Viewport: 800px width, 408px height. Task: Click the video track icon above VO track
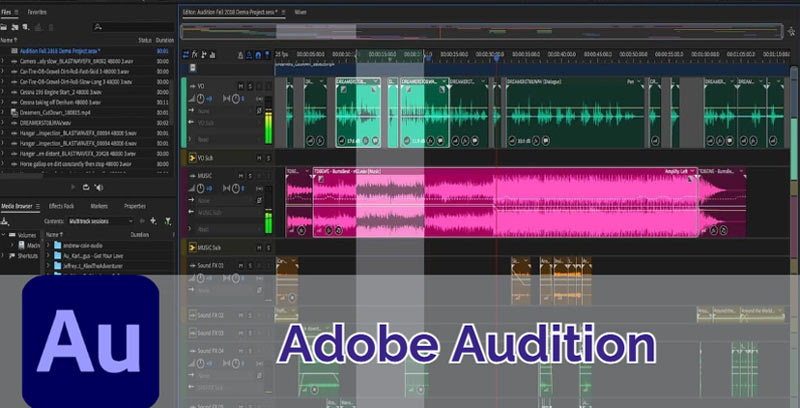193,68
